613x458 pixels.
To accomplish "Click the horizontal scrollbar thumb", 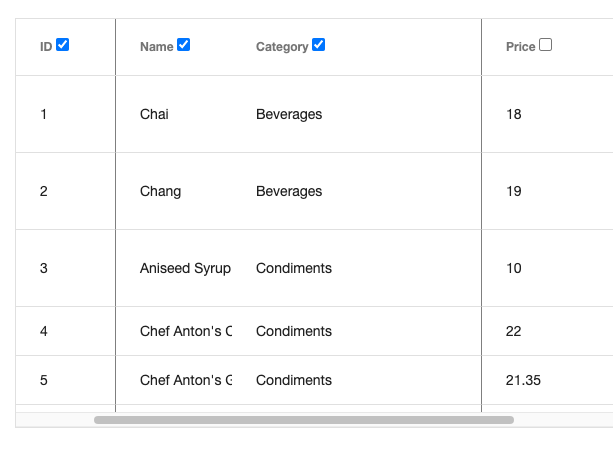I will click(303, 420).
